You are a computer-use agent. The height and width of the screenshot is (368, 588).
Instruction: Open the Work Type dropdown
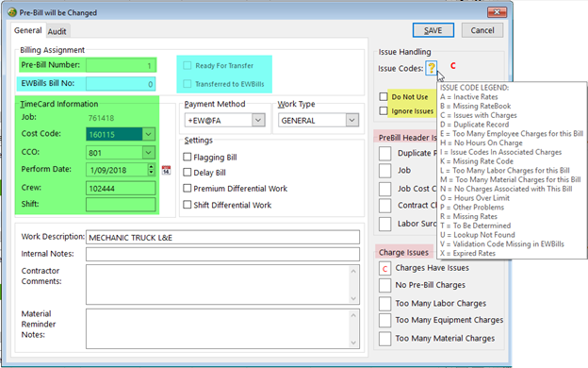351,120
